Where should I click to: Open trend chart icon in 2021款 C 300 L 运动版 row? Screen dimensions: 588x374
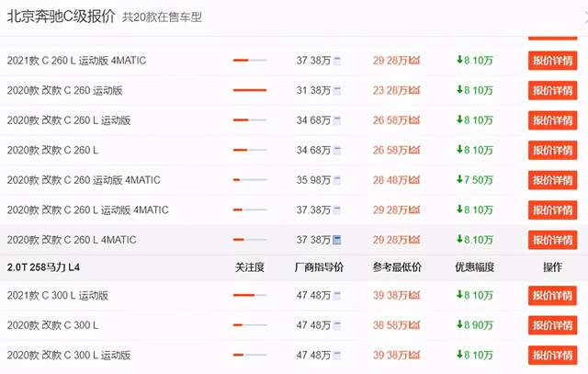point(414,296)
